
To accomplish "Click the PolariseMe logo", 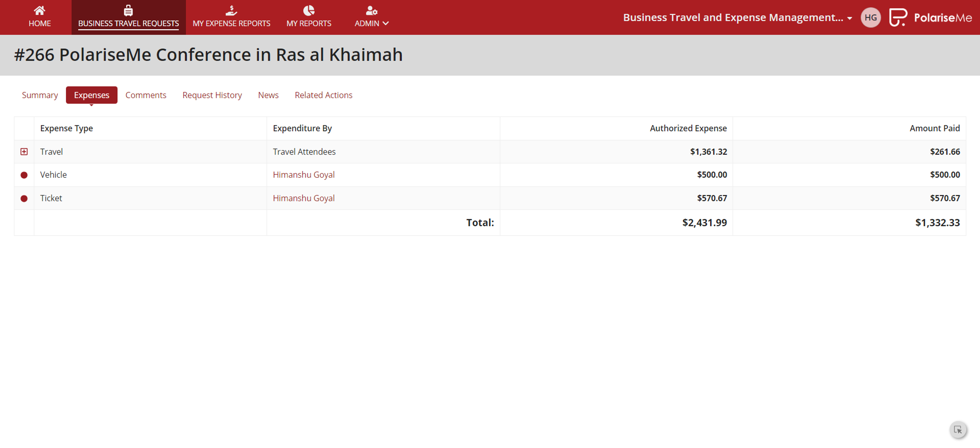I will (x=930, y=18).
